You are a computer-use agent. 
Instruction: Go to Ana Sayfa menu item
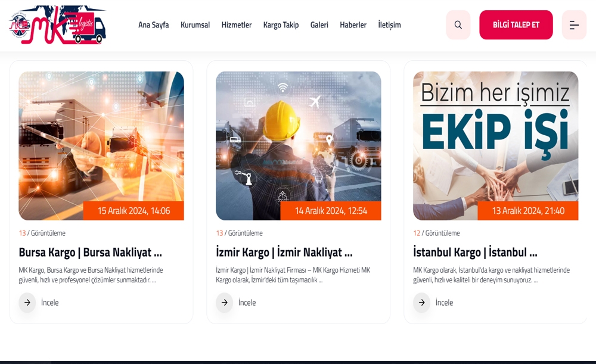coord(153,25)
